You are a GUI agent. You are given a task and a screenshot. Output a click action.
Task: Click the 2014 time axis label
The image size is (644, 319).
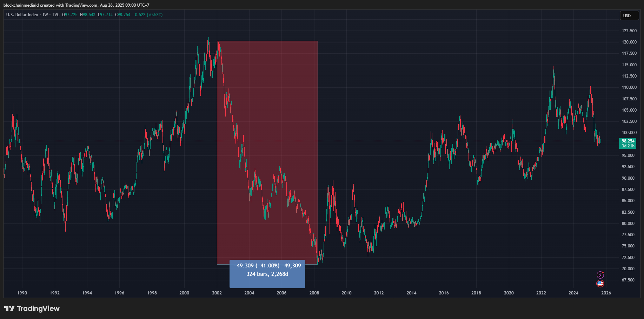pyautogui.click(x=412, y=293)
